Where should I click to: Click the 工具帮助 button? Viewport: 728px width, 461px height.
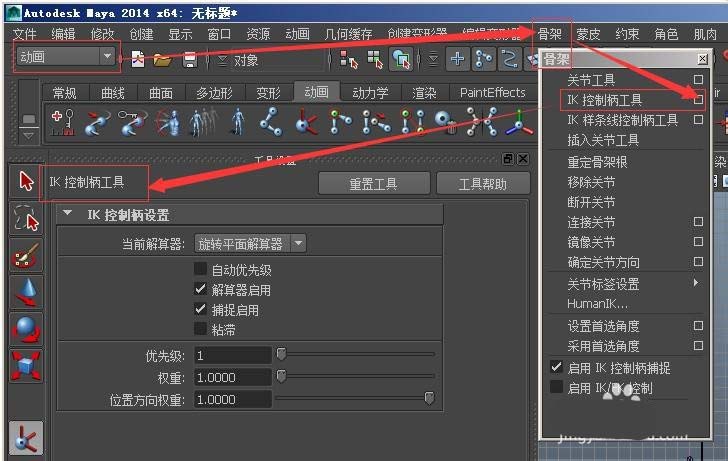[x=483, y=184]
